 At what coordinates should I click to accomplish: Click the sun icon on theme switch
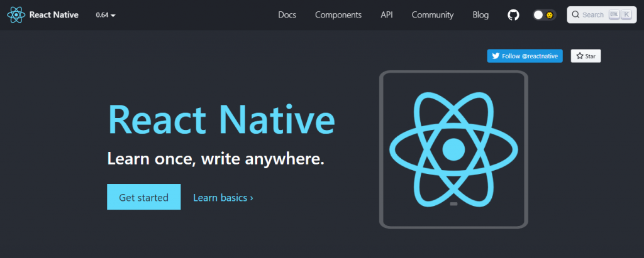[549, 15]
